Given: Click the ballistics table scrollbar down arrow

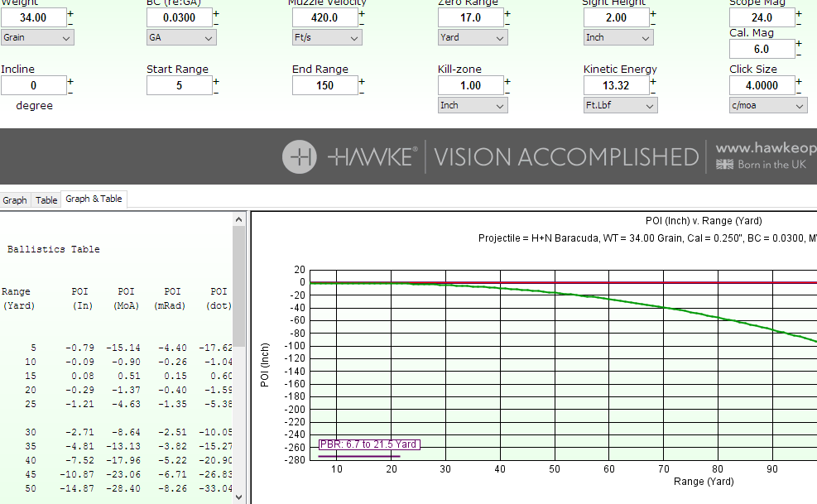Looking at the screenshot, I should click(238, 497).
